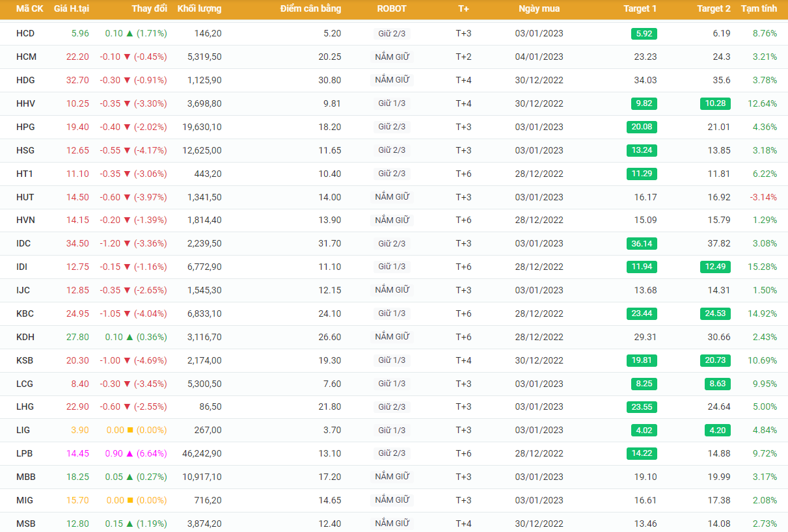This screenshot has width=788, height=532.
Task: Sort by the Khối lượng column header
Action: [x=199, y=9]
